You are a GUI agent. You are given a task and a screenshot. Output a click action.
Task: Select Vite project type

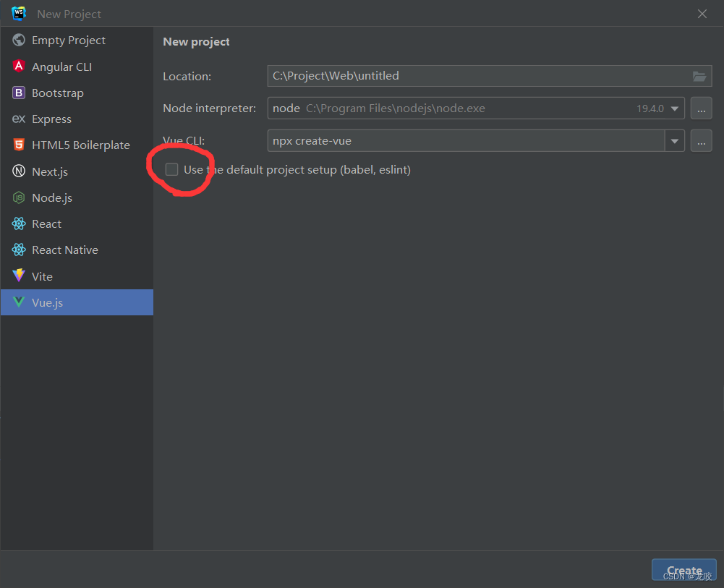77,276
